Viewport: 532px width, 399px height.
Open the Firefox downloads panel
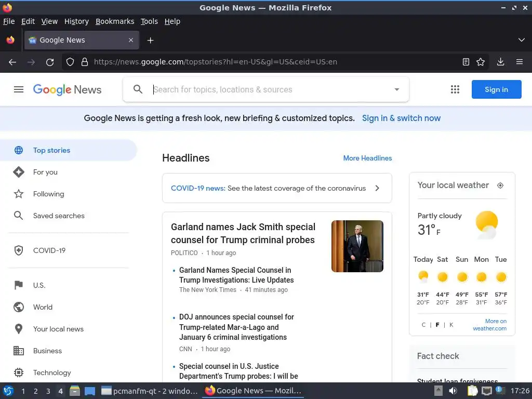(x=500, y=62)
